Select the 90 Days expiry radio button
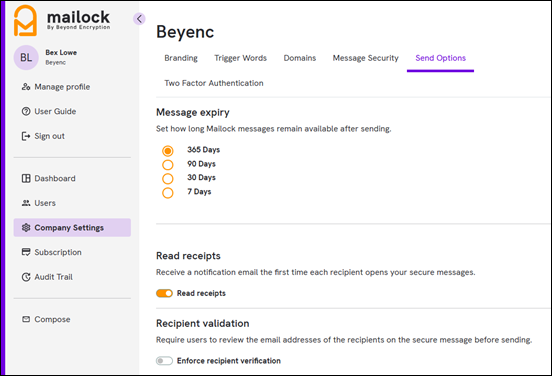This screenshot has width=552, height=376. point(168,165)
